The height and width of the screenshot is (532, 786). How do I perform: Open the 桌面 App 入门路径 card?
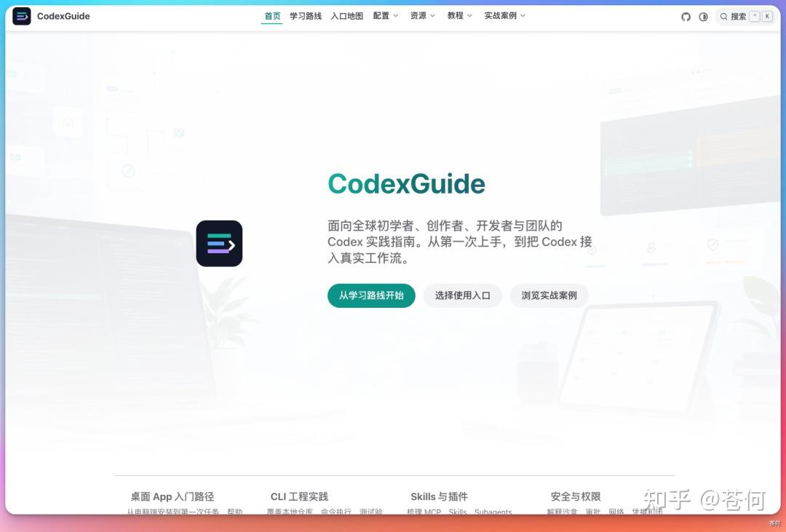tap(184, 503)
